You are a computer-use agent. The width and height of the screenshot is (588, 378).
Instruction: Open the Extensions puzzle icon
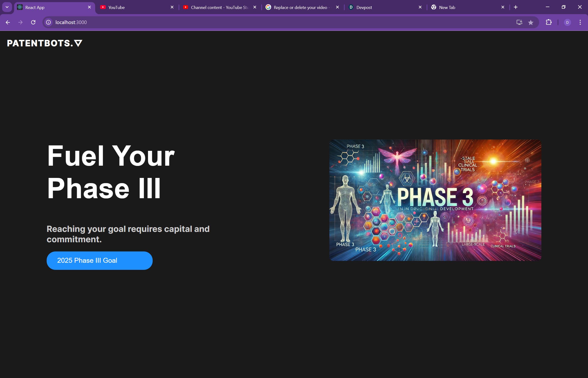[x=548, y=22]
